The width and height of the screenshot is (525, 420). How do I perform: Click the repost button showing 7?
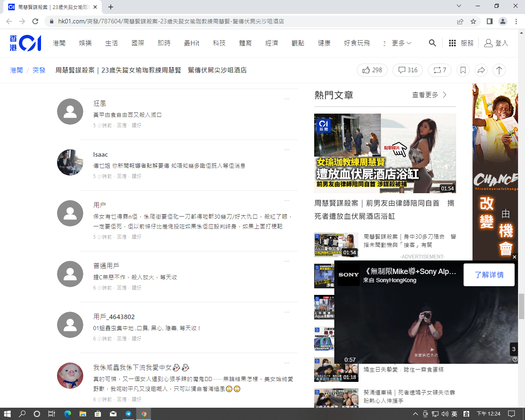point(440,70)
